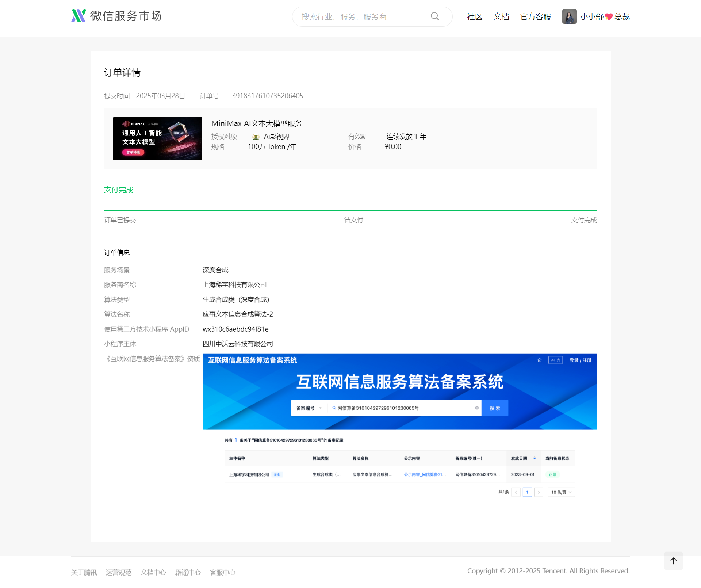Image resolution: width=701 pixels, height=588 pixels.
Task: Click the search magnifier icon
Action: point(434,16)
